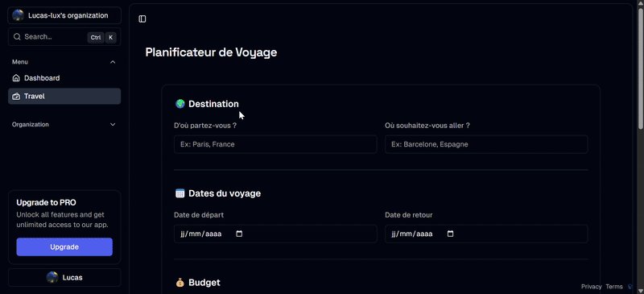Click the Date de départ input
The height and width of the screenshot is (294, 644).
(275, 234)
